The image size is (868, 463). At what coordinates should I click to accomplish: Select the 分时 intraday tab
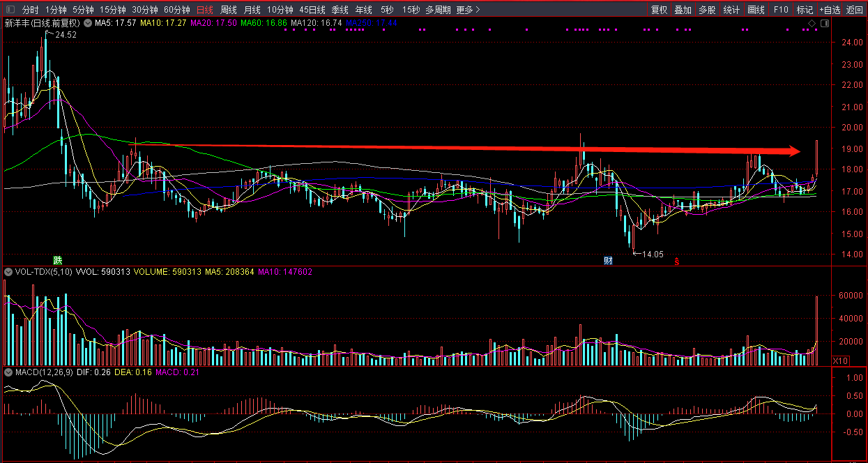pyautogui.click(x=30, y=10)
